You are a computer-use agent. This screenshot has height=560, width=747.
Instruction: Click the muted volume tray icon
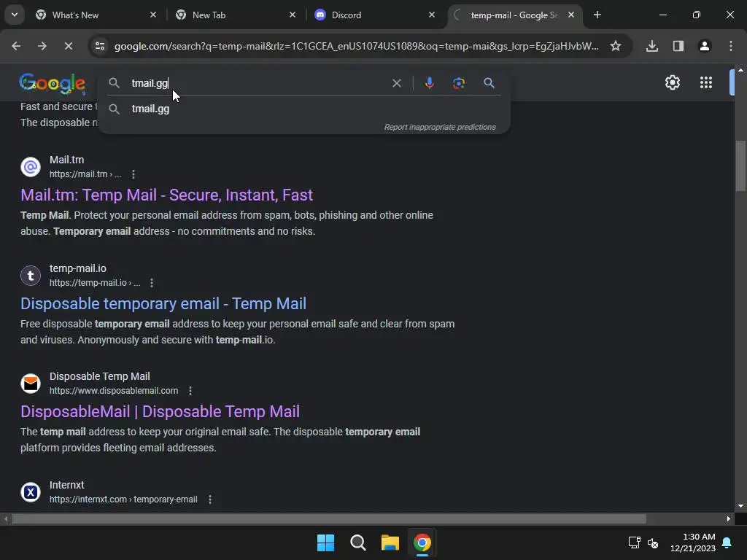[x=653, y=542]
